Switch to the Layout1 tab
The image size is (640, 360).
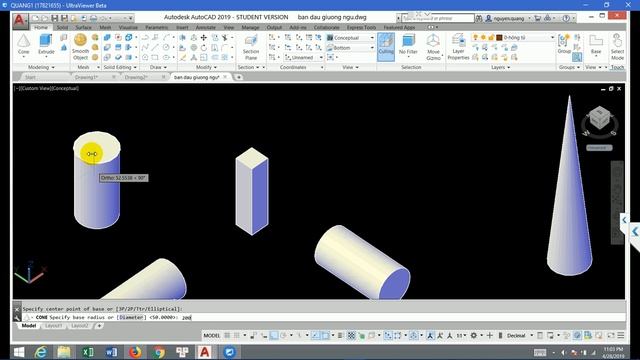54,326
